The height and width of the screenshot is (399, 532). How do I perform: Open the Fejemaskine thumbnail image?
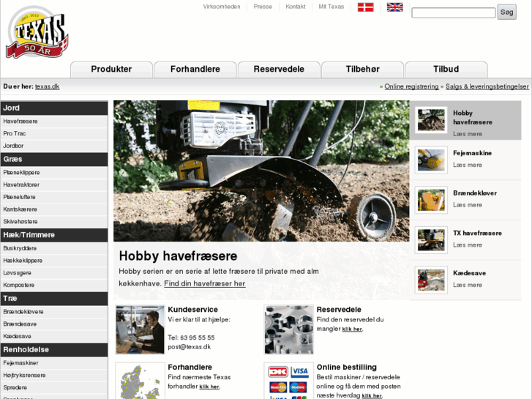click(x=431, y=160)
